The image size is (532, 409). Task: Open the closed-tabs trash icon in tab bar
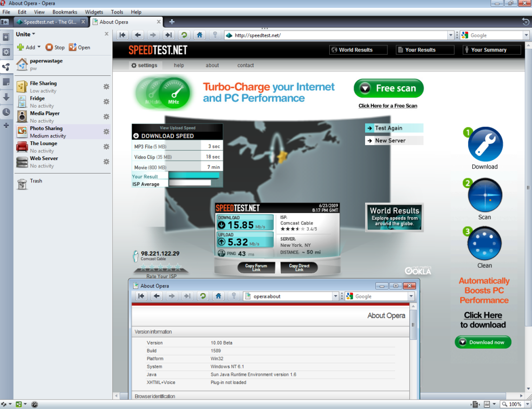525,22
